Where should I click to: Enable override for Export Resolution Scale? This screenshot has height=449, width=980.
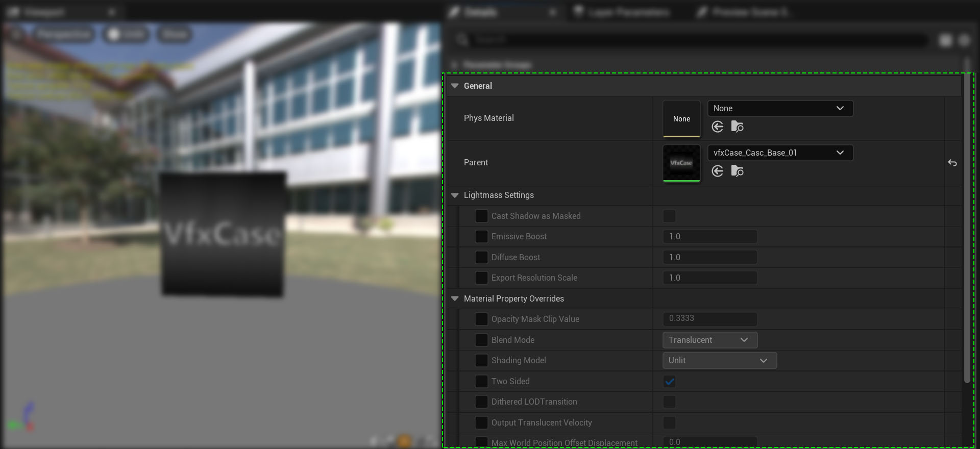pyautogui.click(x=481, y=278)
